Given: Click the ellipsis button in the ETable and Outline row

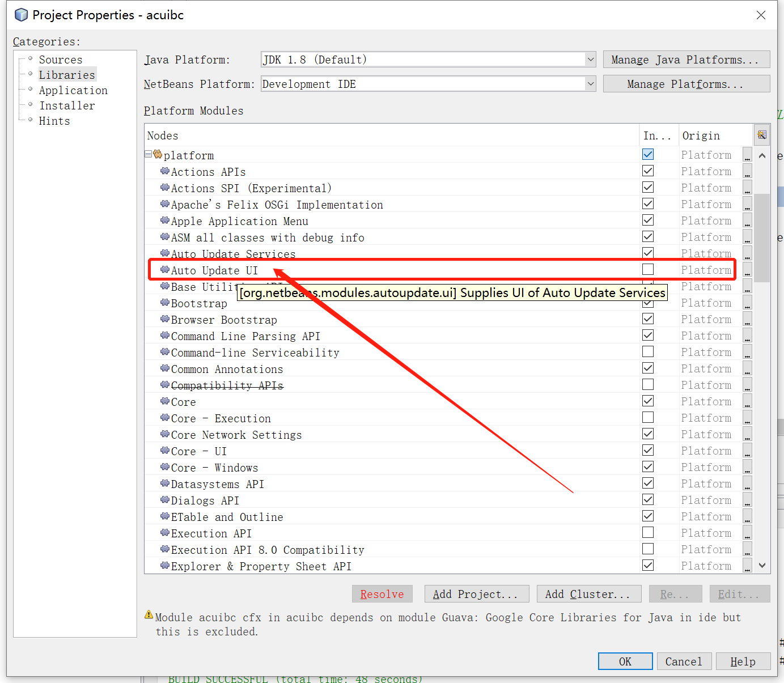Looking at the screenshot, I should point(748,516).
